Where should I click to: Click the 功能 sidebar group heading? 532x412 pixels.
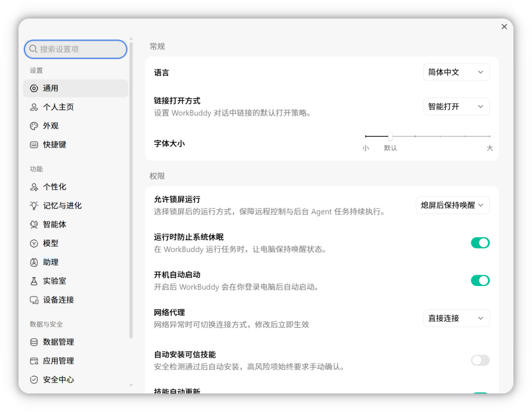tap(36, 169)
